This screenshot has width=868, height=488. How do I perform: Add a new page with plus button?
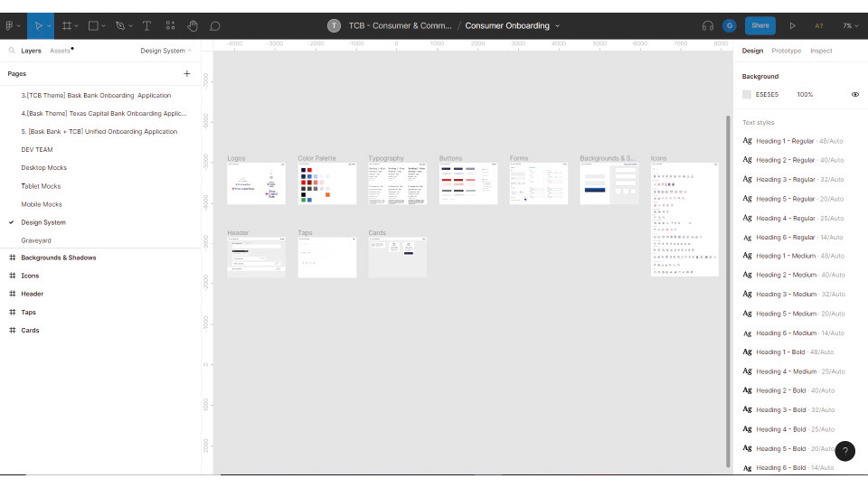tap(187, 74)
